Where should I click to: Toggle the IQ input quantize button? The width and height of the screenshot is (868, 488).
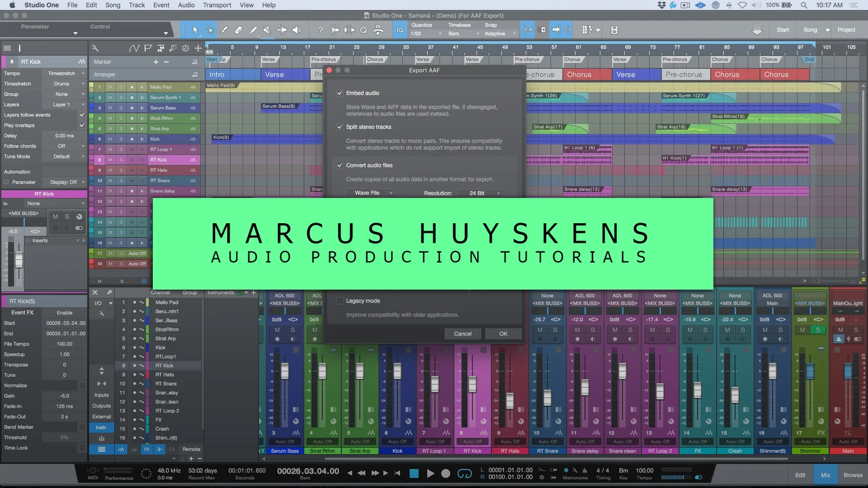click(400, 30)
